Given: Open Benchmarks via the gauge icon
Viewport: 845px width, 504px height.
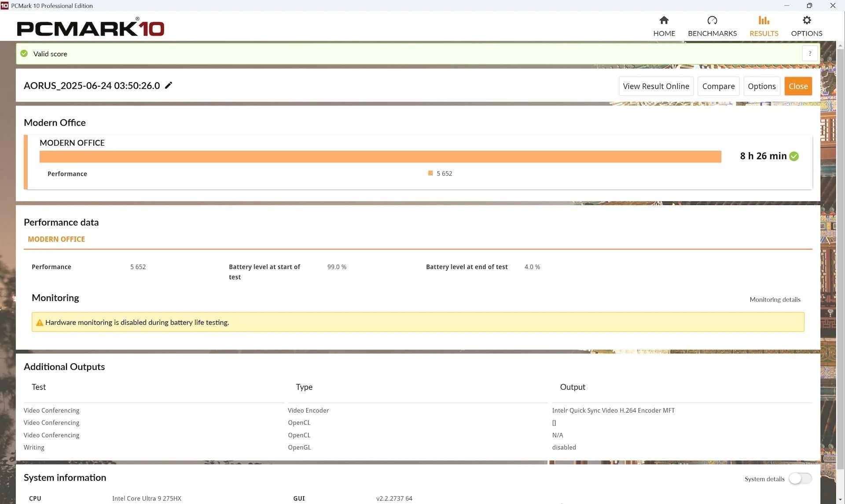Looking at the screenshot, I should pos(712,20).
